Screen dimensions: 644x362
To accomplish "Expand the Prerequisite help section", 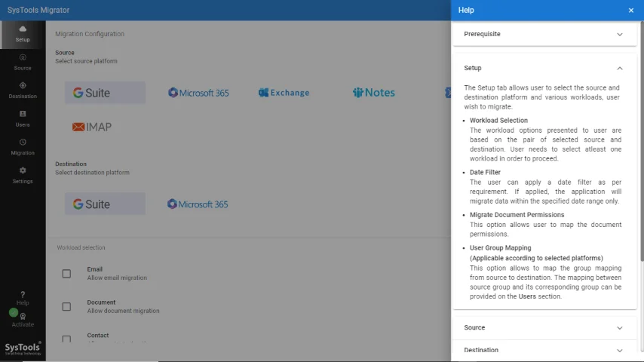I will [544, 34].
